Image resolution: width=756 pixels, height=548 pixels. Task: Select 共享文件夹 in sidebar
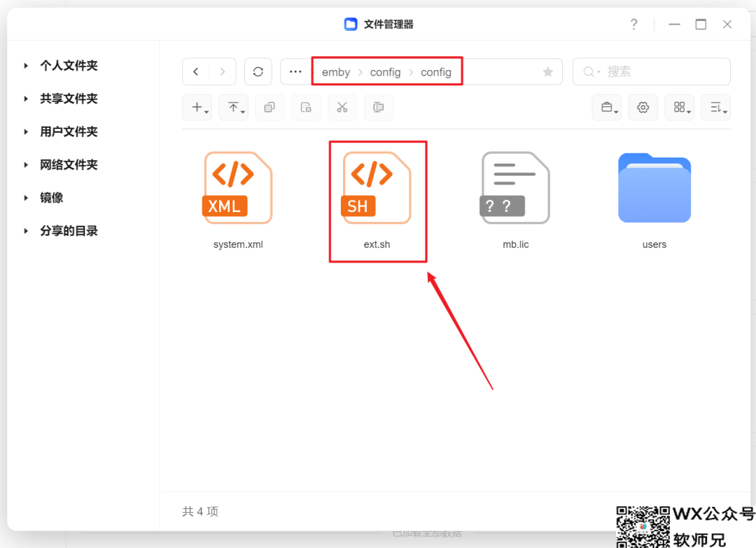[69, 99]
